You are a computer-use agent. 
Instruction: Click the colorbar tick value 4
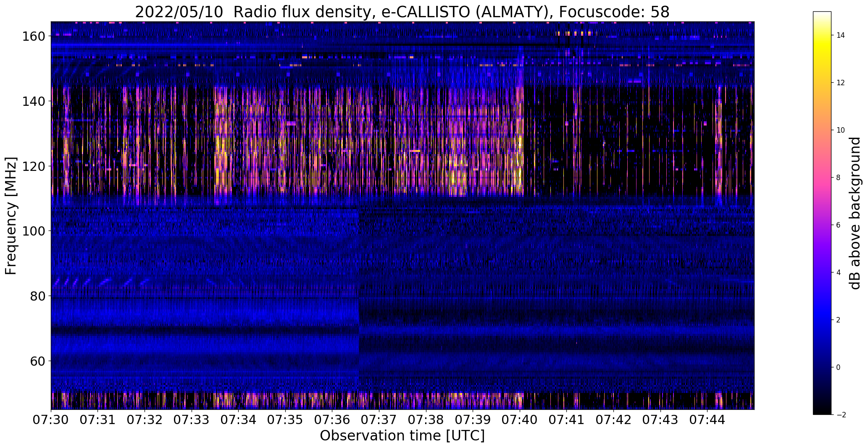(x=839, y=272)
